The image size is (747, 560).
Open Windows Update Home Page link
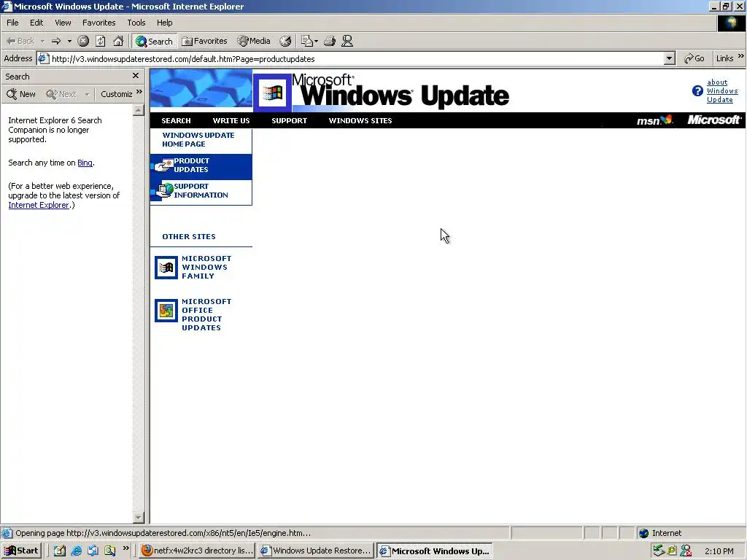198,139
